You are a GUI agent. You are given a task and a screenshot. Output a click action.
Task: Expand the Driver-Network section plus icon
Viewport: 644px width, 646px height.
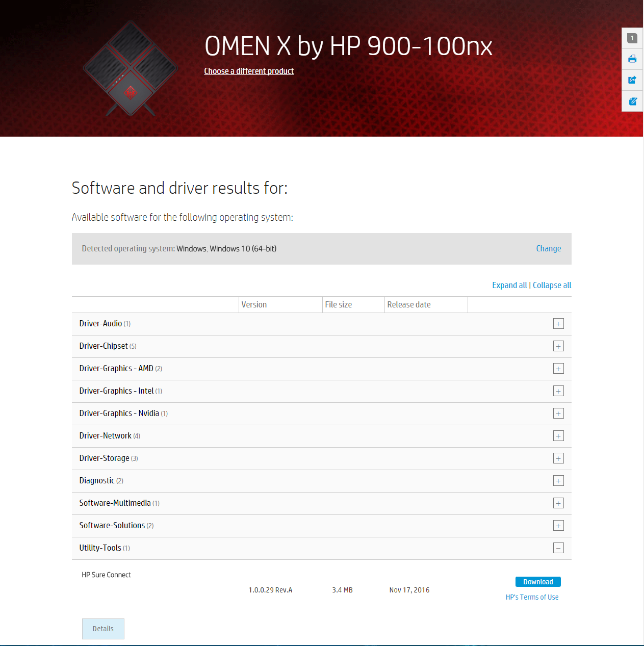[x=558, y=436]
